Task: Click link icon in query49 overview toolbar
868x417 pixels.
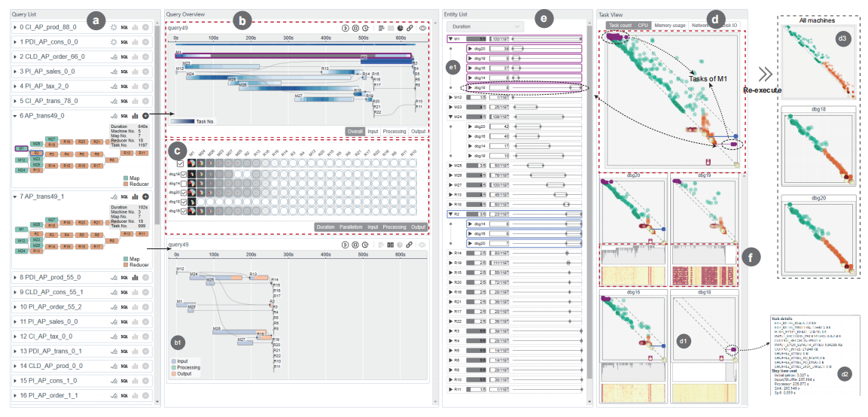Action: (410, 27)
